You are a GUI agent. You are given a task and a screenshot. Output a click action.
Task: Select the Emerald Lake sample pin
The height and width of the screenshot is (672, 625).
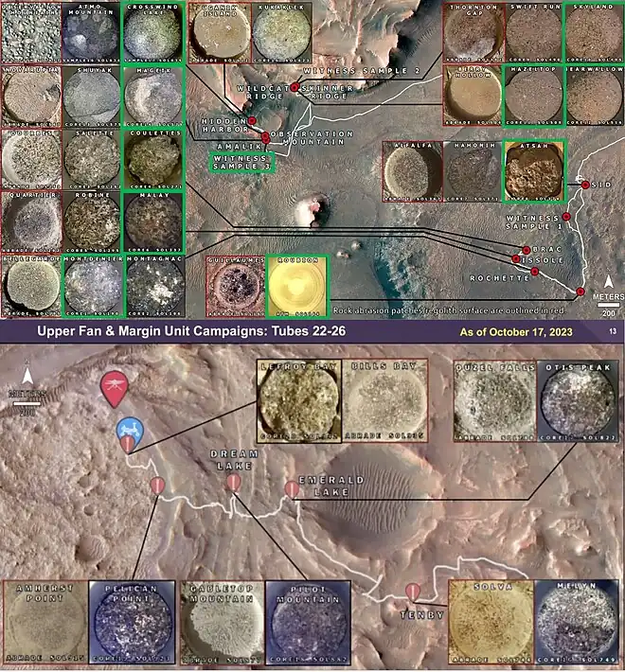click(291, 488)
